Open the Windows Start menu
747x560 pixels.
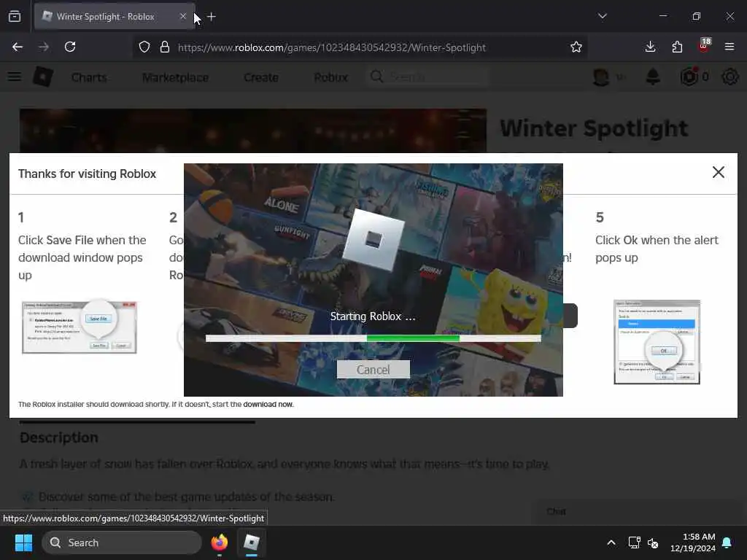(23, 542)
